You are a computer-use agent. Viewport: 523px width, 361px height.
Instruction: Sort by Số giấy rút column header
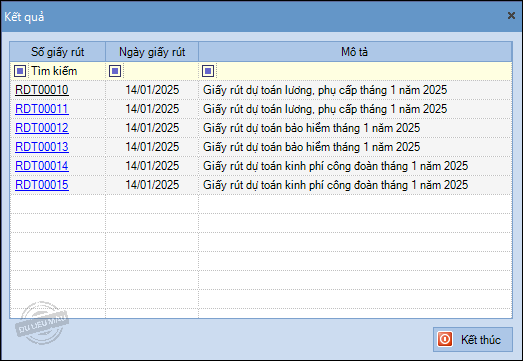[58, 52]
